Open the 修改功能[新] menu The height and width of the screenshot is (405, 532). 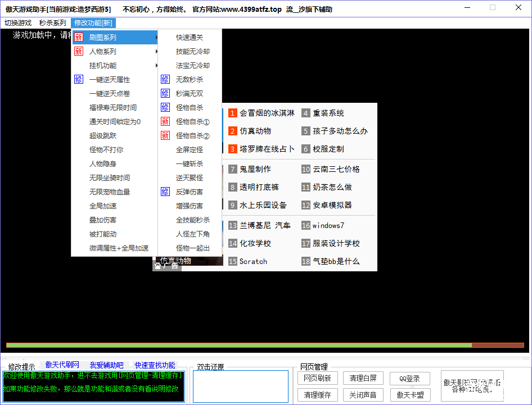pyautogui.click(x=93, y=23)
